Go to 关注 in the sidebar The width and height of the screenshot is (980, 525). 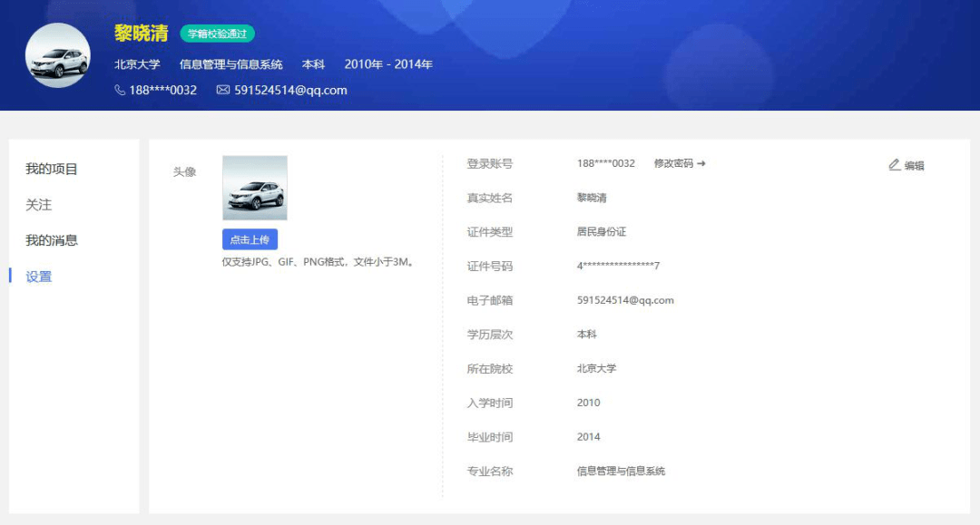39,205
